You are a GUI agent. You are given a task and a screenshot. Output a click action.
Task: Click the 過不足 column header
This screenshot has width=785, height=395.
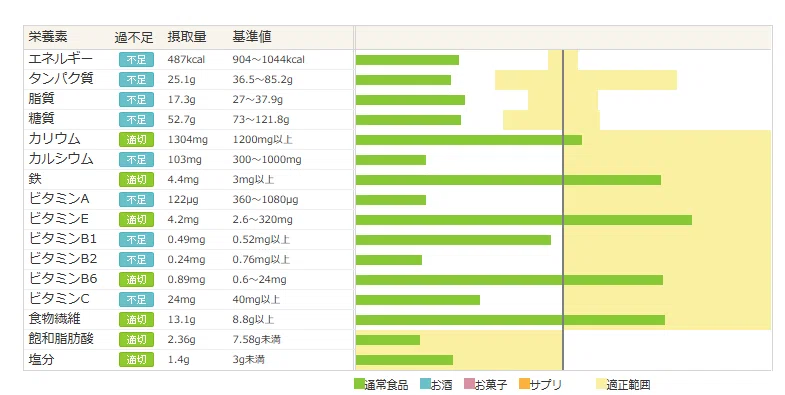coord(134,37)
